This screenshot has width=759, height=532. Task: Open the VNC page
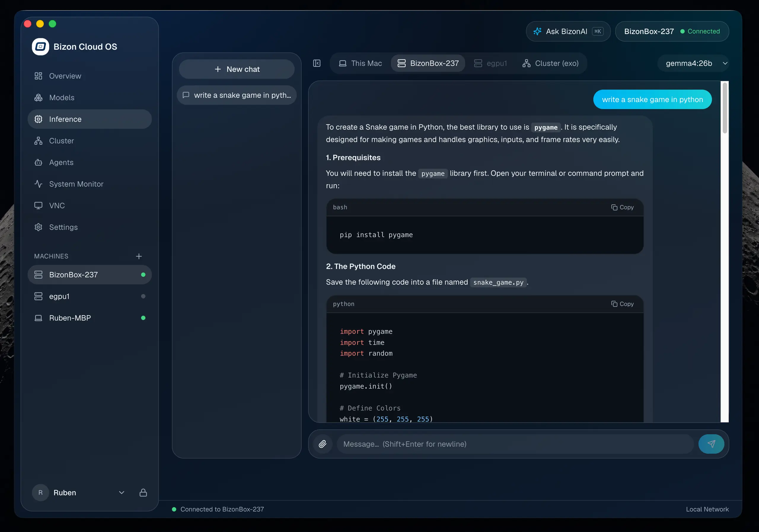click(x=90, y=205)
